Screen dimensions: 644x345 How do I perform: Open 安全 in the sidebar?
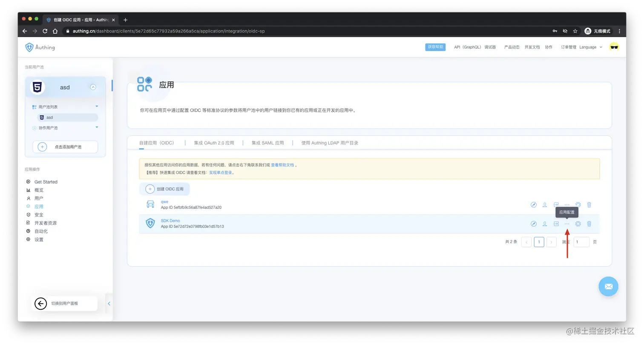[39, 215]
